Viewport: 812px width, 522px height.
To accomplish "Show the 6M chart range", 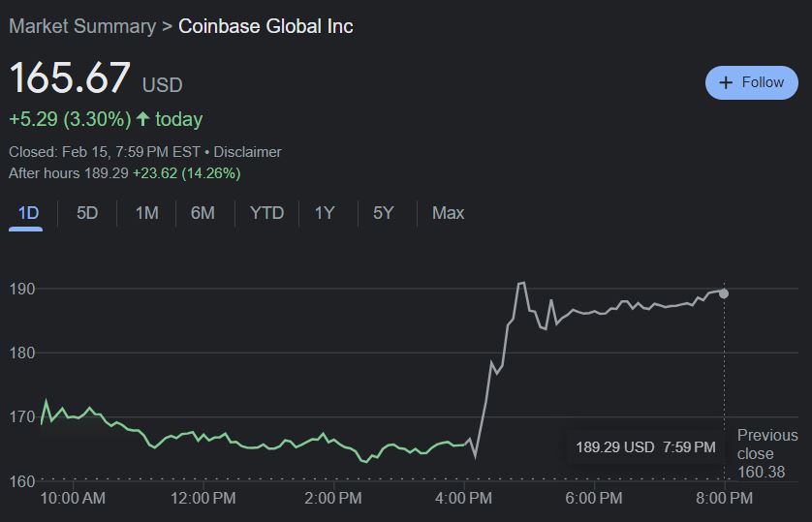I will [x=203, y=213].
